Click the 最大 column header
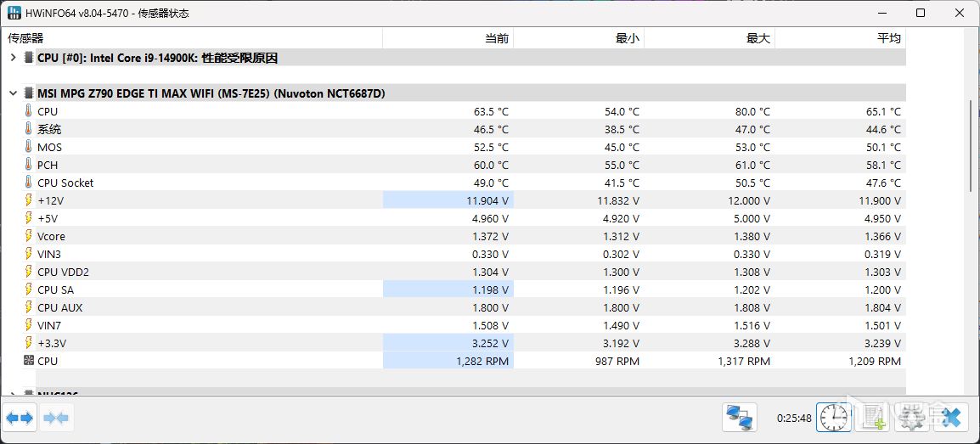Screen dimensions: 980x444 click(758, 38)
